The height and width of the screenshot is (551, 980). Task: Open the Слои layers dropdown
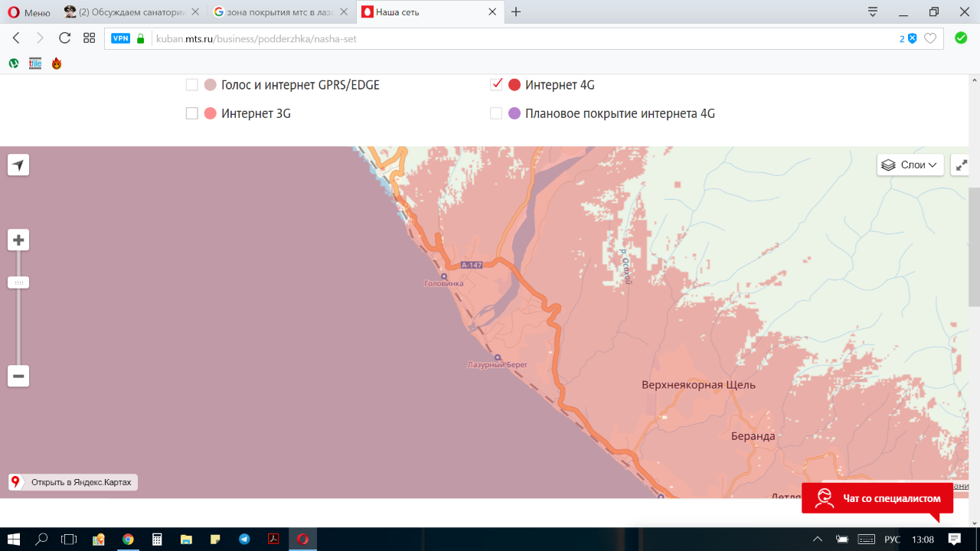910,165
